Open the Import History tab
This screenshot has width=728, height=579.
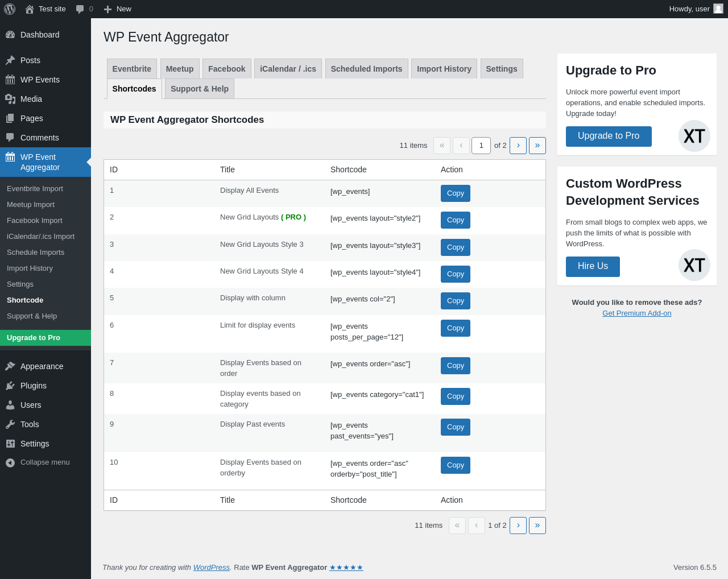click(x=444, y=69)
